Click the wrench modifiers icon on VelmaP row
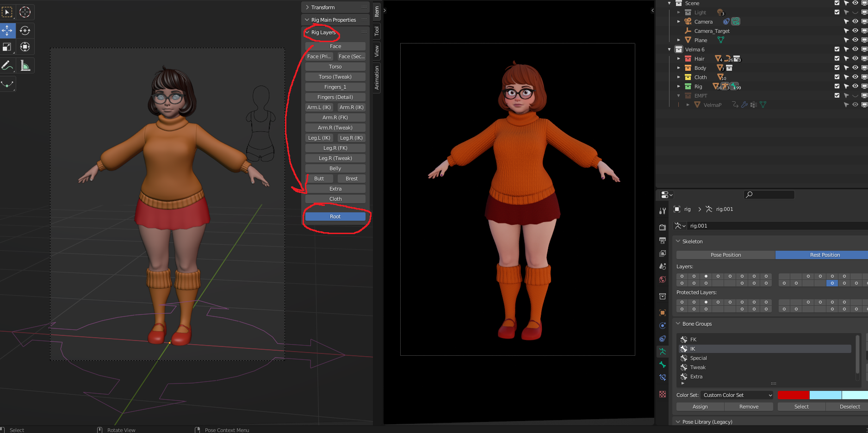868x433 pixels. point(744,105)
